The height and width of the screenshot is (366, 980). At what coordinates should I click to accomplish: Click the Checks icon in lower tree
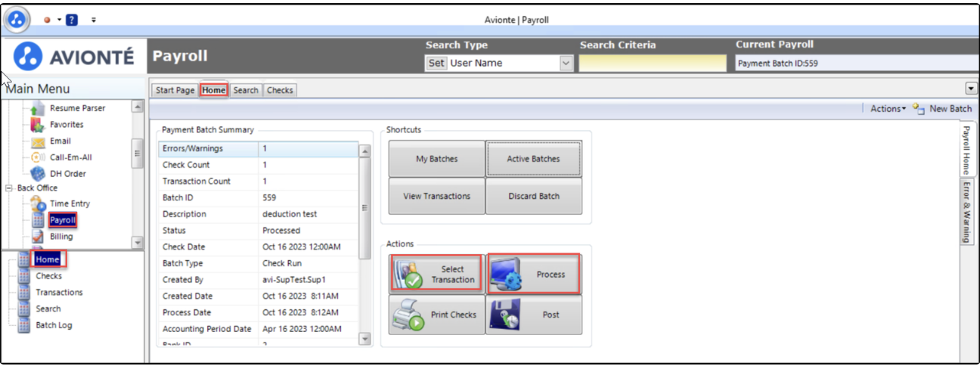[x=23, y=277]
